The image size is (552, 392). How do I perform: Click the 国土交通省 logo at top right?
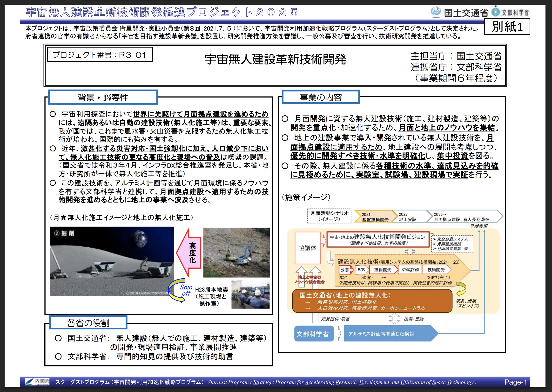coord(459,12)
